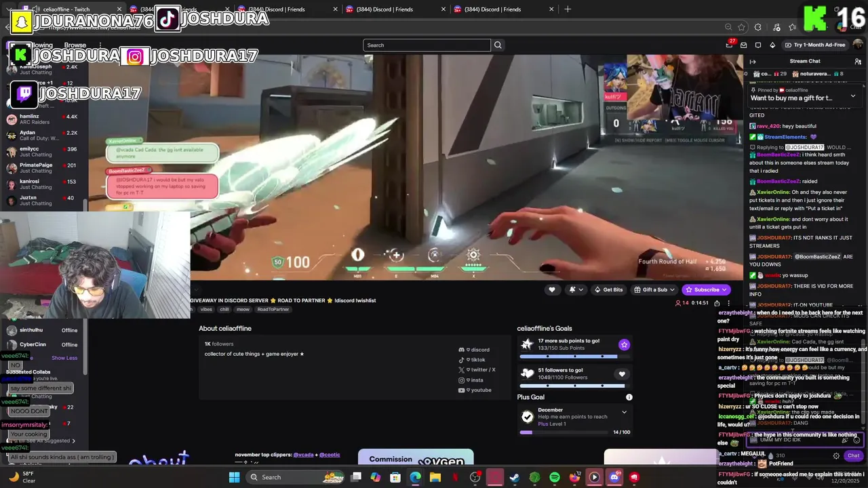Click the magnifier search submit icon
Image resolution: width=868 pixels, height=488 pixels.
click(498, 45)
